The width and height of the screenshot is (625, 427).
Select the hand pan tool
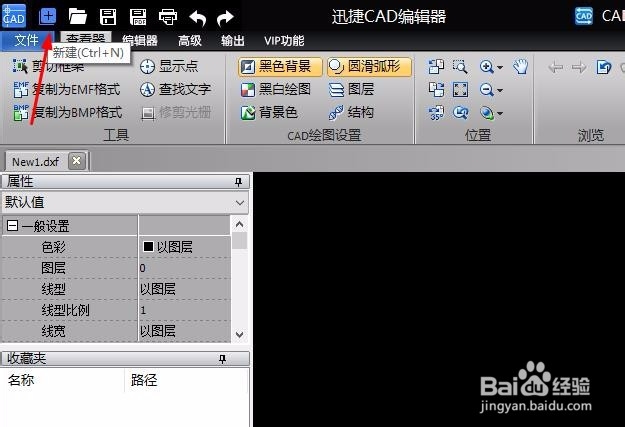tap(520, 67)
